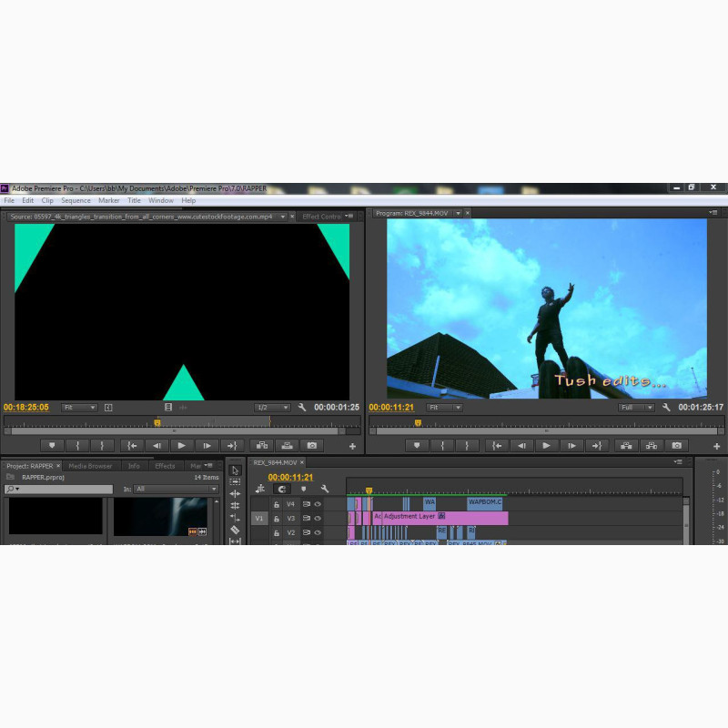728x728 pixels.
Task: Toggle track lock for V4
Action: click(277, 504)
